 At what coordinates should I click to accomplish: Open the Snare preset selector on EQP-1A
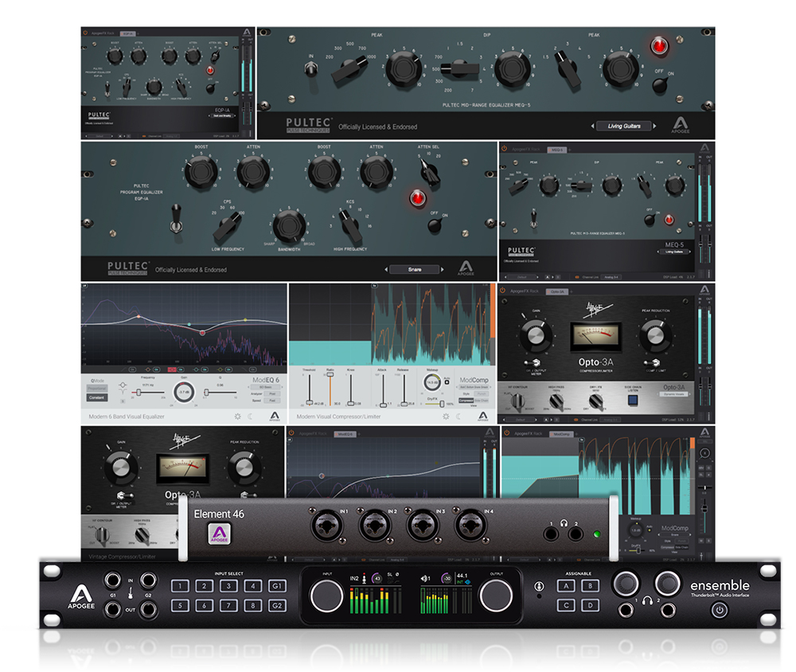pos(414,269)
